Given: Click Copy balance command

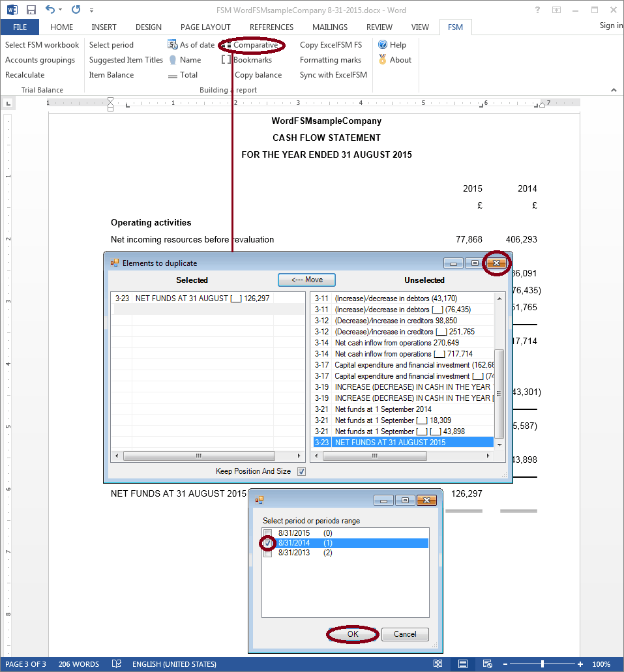Looking at the screenshot, I should pyautogui.click(x=258, y=74).
